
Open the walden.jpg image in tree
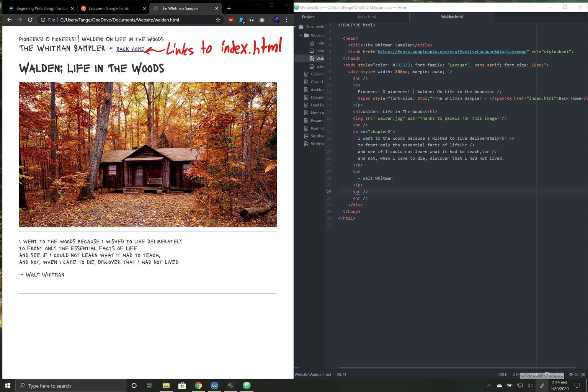317,66
